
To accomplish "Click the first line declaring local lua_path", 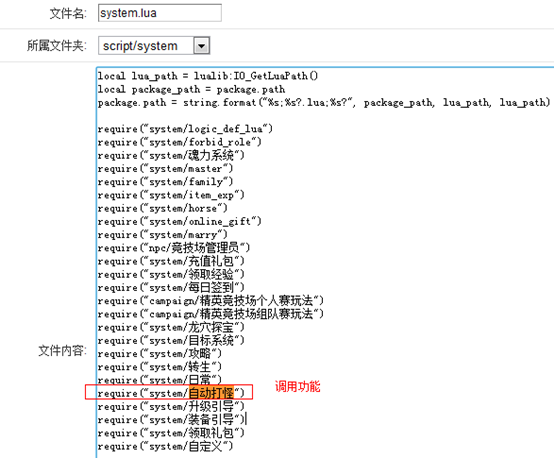I will pyautogui.click(x=208, y=76).
